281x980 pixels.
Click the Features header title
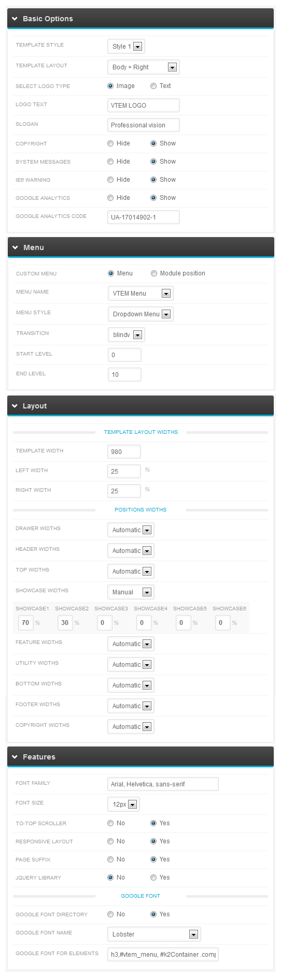coord(39,757)
